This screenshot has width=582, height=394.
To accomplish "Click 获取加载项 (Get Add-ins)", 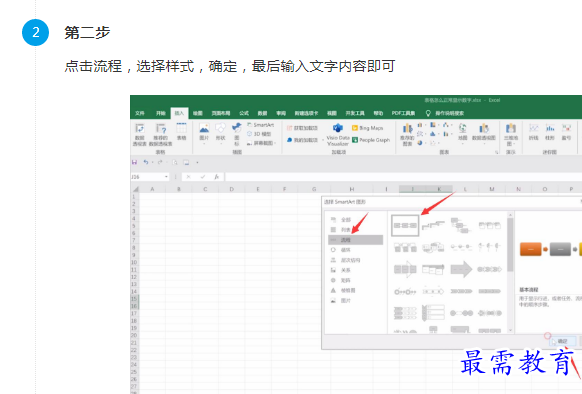I will pos(302,128).
